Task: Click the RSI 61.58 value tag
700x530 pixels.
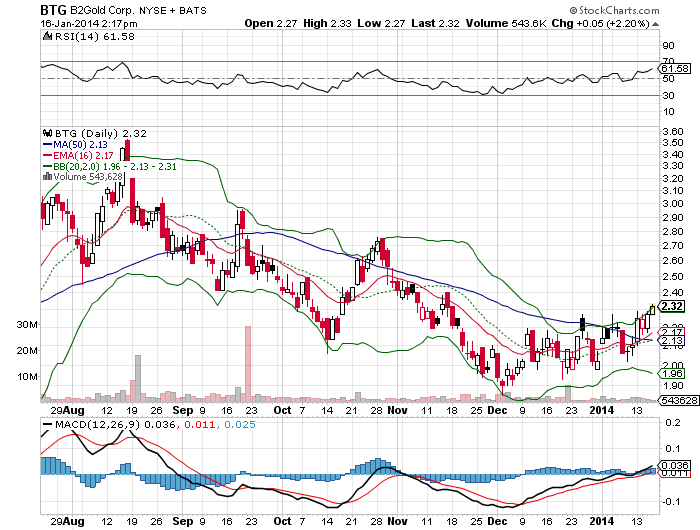Action: click(x=675, y=68)
